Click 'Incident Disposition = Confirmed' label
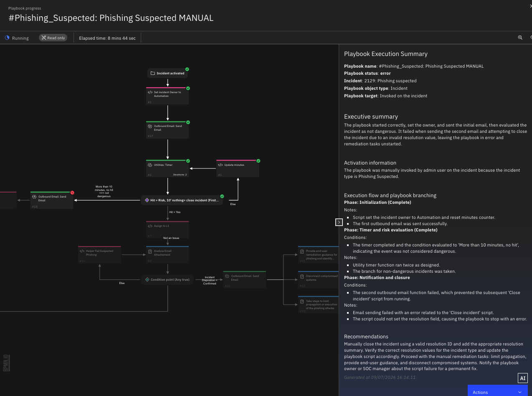 pos(210,280)
